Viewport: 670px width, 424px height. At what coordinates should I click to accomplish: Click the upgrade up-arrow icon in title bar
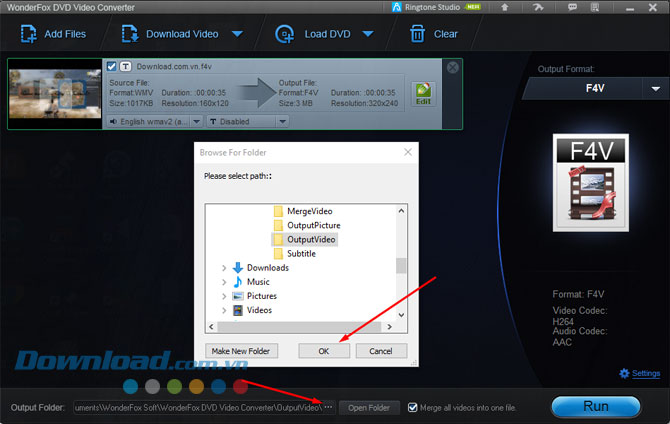pyautogui.click(x=505, y=7)
